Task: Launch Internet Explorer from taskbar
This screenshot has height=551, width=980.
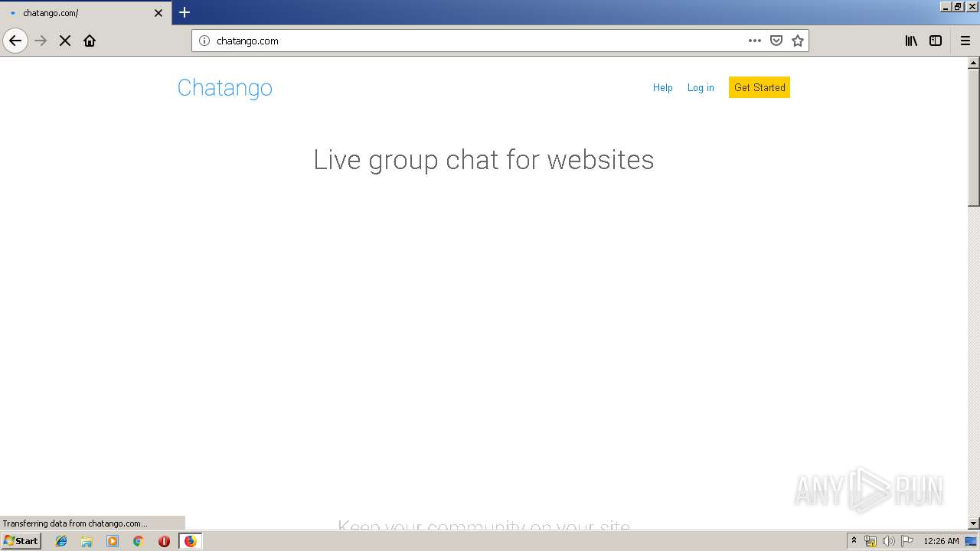Action: point(61,541)
